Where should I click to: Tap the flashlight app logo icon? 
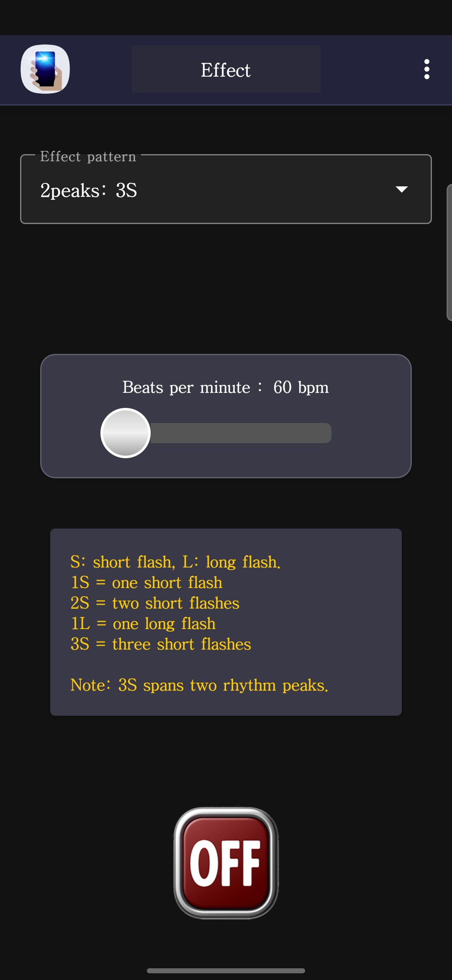45,69
